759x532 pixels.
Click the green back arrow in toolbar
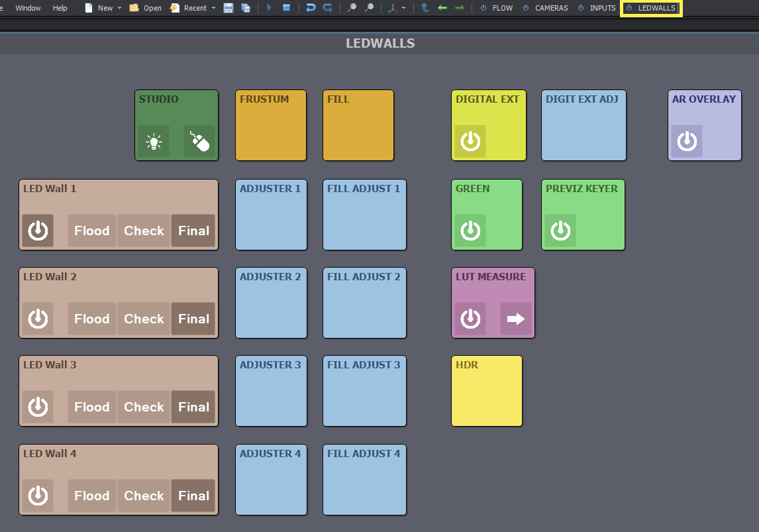442,8
